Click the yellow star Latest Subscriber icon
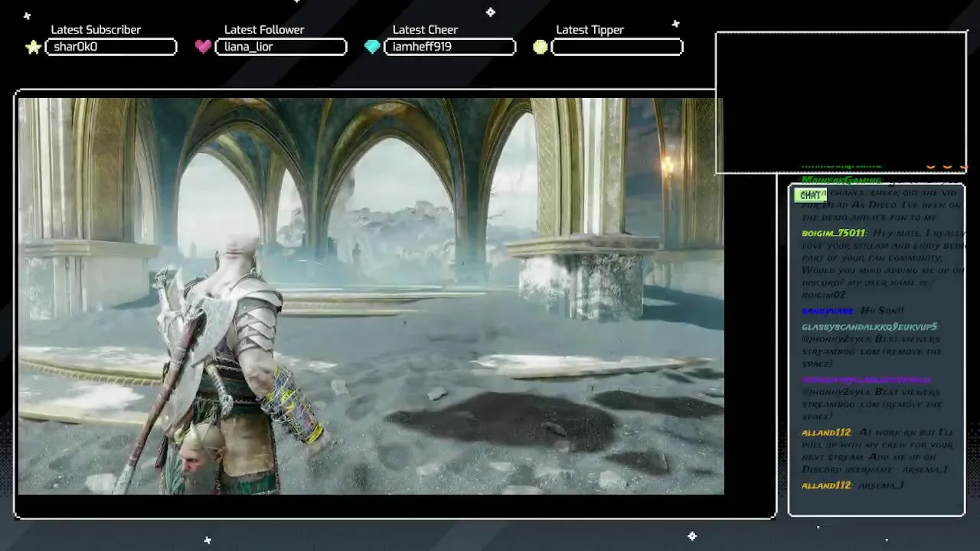 [x=33, y=47]
